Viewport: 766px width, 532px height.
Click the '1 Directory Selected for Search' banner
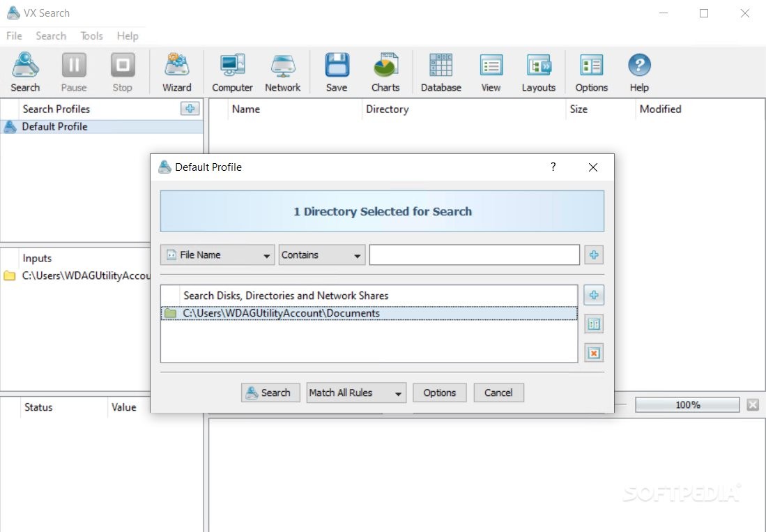[x=382, y=211]
